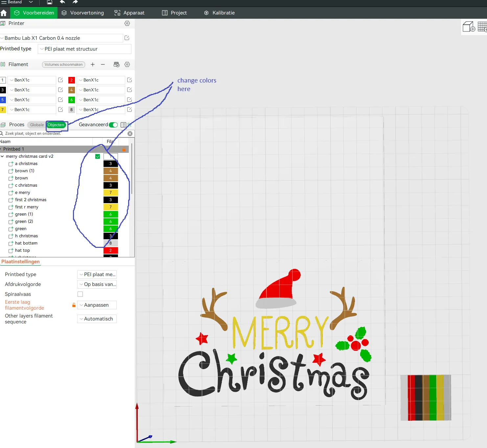Switch process scope to Objecten
The width and height of the screenshot is (487, 448).
coord(56,125)
